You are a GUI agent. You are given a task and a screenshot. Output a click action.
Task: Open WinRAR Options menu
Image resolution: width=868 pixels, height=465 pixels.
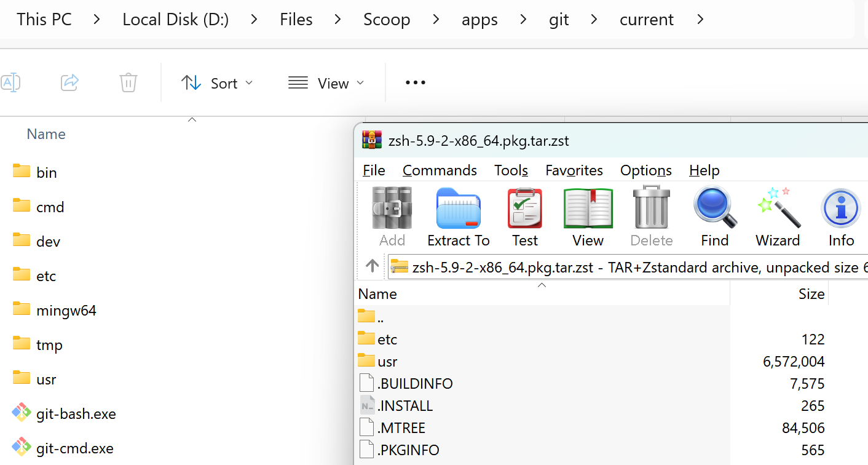click(x=645, y=170)
